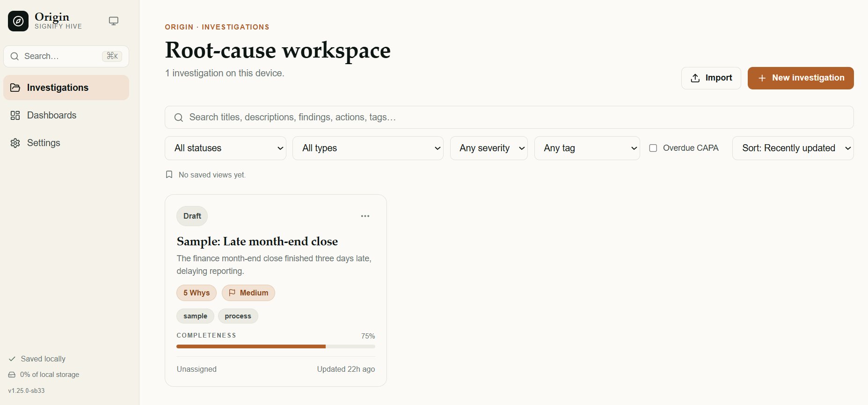Click the SIGNIFY HIVE subtitle text

click(x=58, y=27)
